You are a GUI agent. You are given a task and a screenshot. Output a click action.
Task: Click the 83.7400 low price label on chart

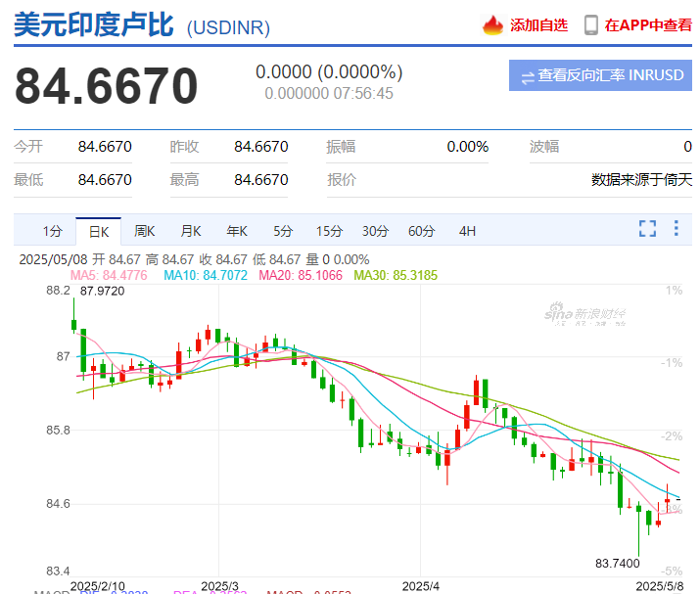618,564
